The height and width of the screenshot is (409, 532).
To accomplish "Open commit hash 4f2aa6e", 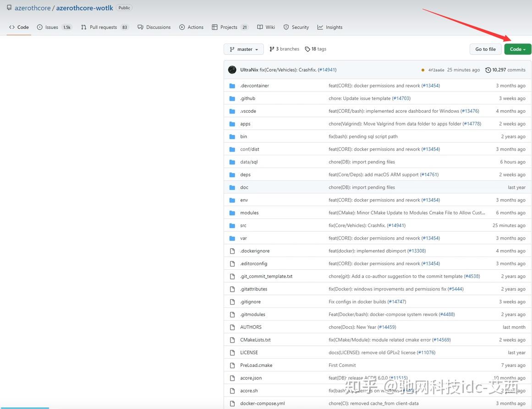I will (436, 70).
